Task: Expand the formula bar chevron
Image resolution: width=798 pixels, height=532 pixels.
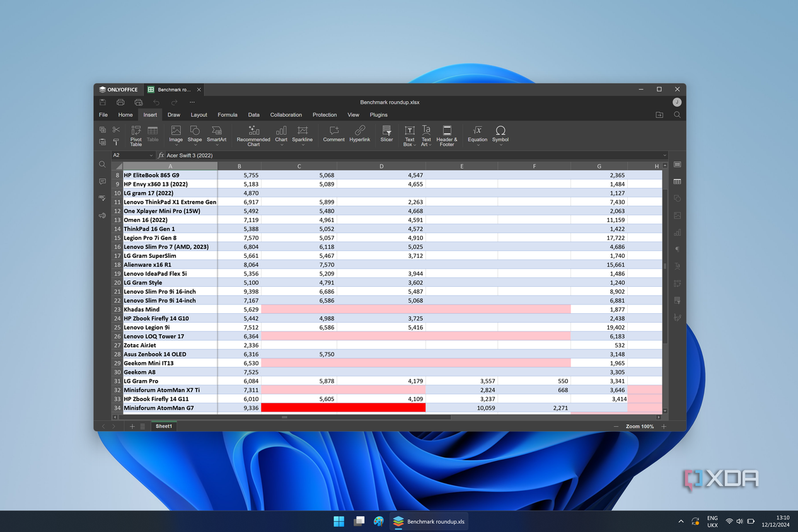Action: 664,155
